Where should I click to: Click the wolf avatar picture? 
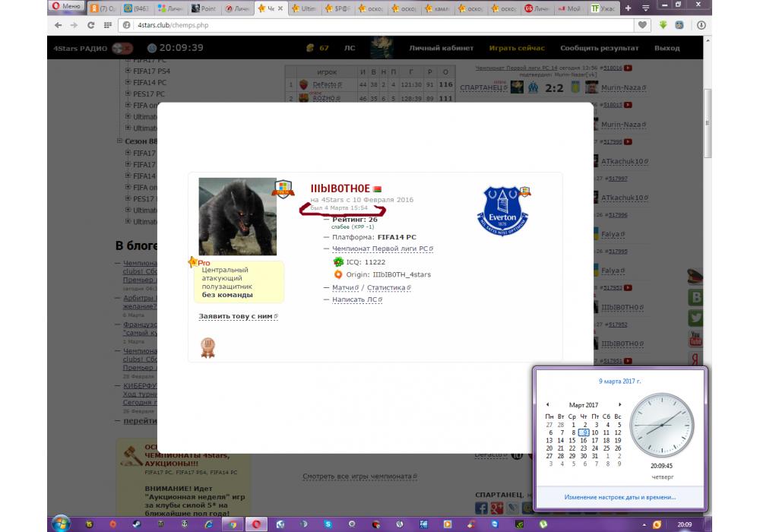coord(237,217)
